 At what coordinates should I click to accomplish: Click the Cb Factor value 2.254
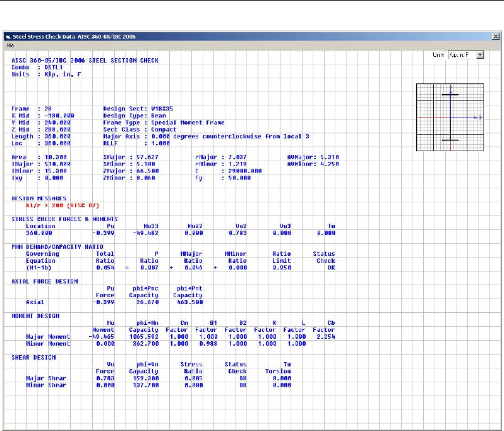(327, 337)
